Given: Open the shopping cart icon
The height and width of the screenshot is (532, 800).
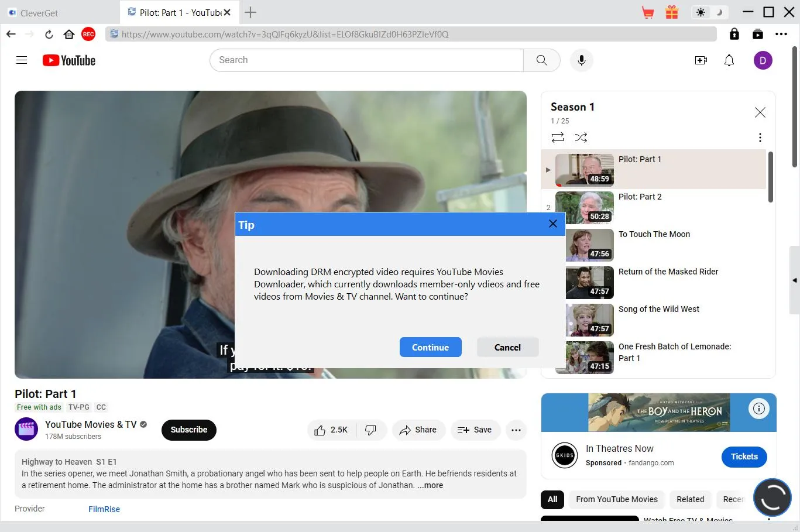Looking at the screenshot, I should 648,12.
